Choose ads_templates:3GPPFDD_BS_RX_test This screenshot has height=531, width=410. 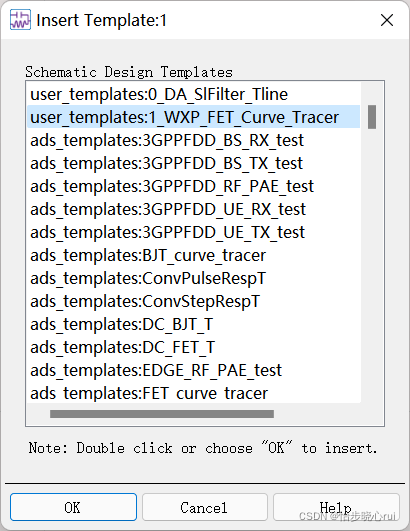coord(193,140)
